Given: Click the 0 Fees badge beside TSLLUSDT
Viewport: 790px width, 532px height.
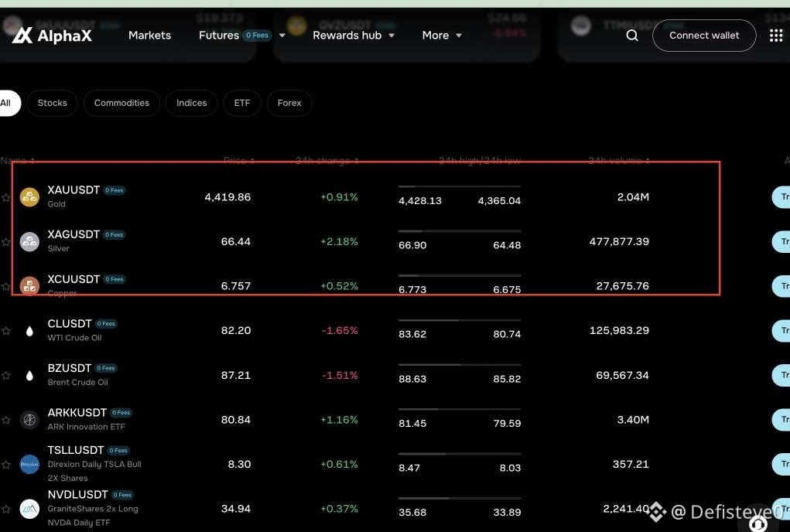Looking at the screenshot, I should pyautogui.click(x=118, y=451).
